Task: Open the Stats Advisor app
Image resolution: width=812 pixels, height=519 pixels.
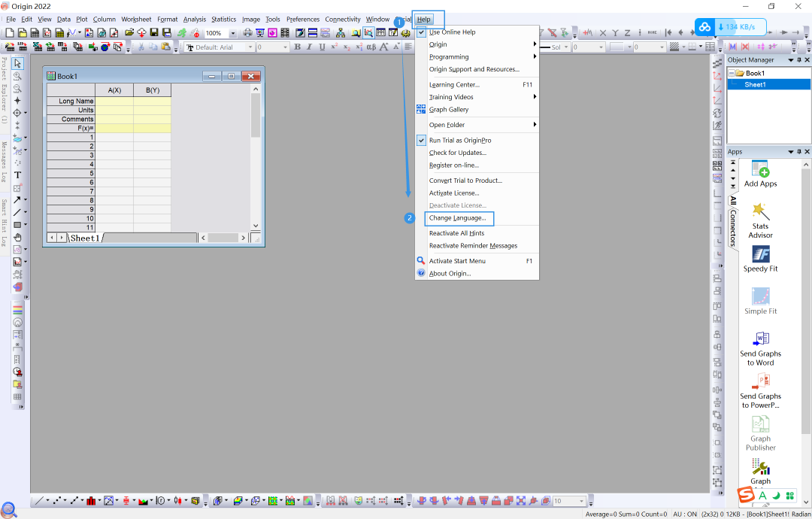Action: pos(759,220)
